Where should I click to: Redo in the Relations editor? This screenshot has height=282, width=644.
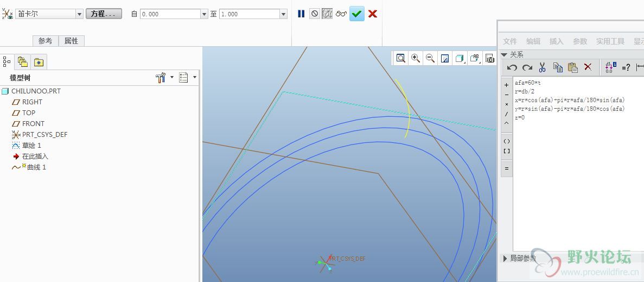coord(527,67)
